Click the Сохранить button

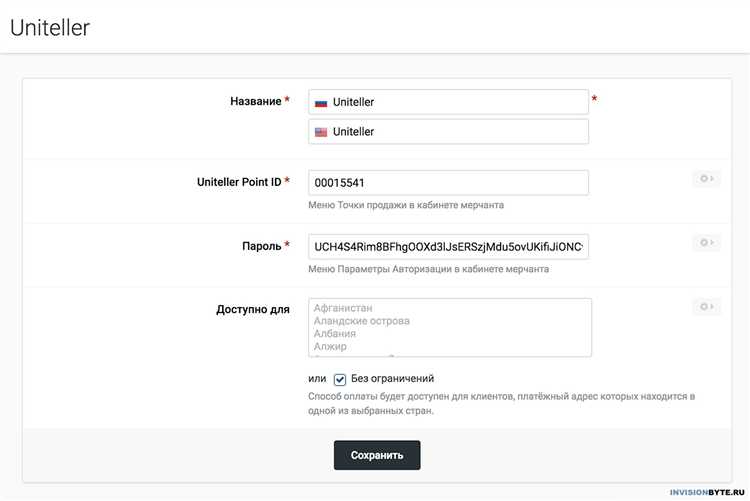tap(377, 455)
